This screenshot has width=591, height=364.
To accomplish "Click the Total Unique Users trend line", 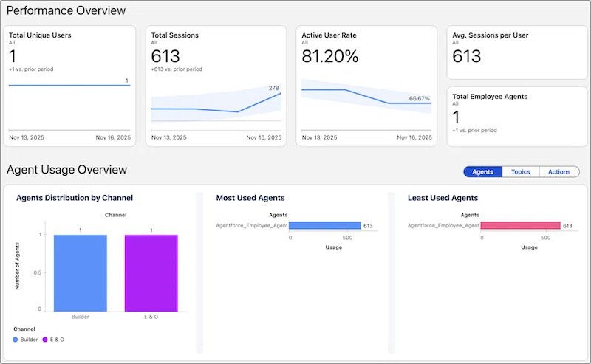I will pos(69,86).
